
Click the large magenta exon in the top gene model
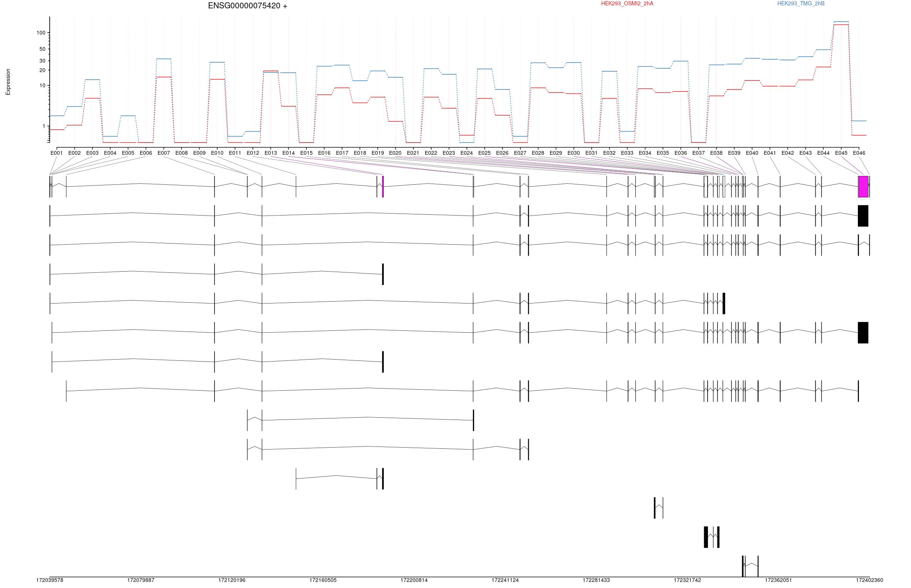click(863, 187)
